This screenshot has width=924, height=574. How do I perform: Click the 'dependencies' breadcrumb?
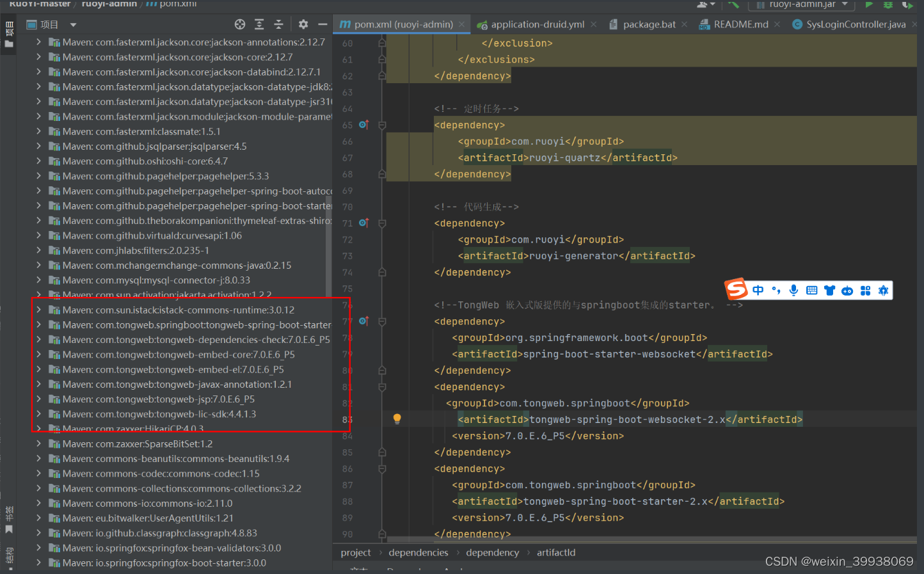(418, 552)
